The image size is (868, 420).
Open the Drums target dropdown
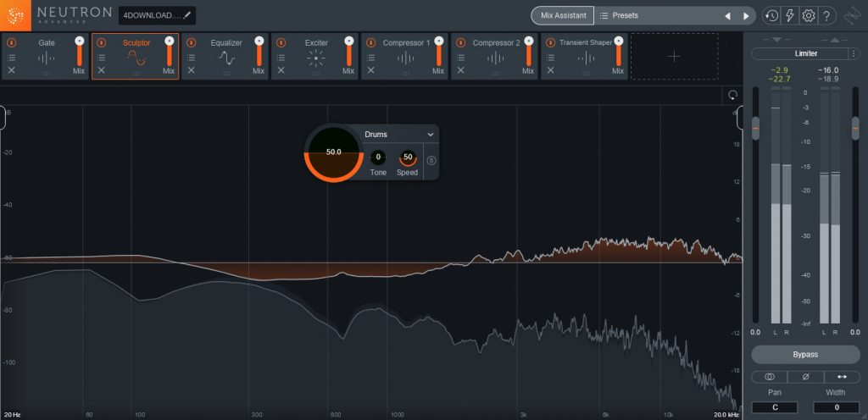pos(398,135)
